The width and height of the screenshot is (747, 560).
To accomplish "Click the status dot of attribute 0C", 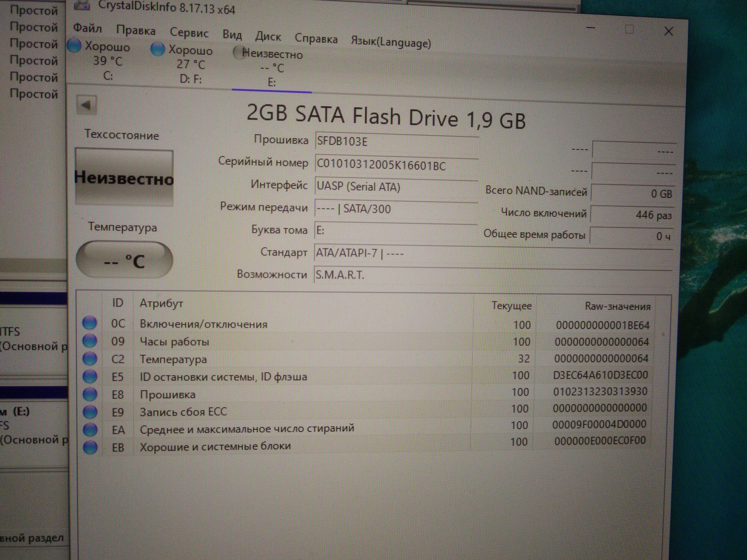I will click(x=89, y=323).
